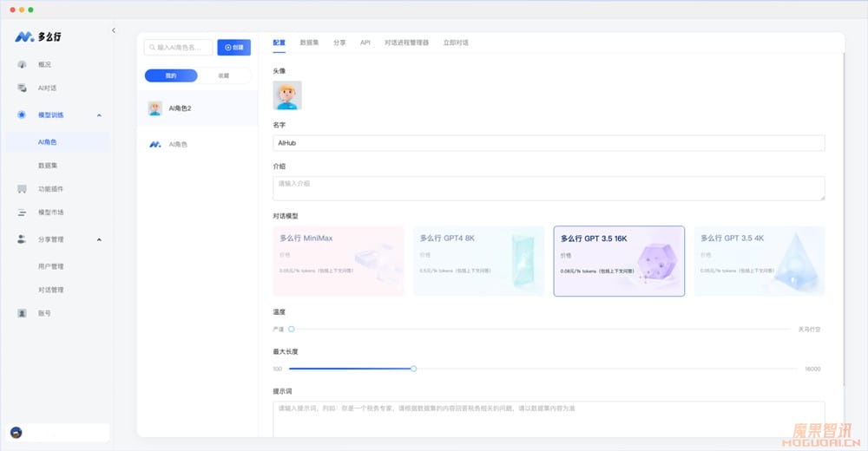Open the 对话进程管理器 tab
Screen dimensions: 868x451
407,42
